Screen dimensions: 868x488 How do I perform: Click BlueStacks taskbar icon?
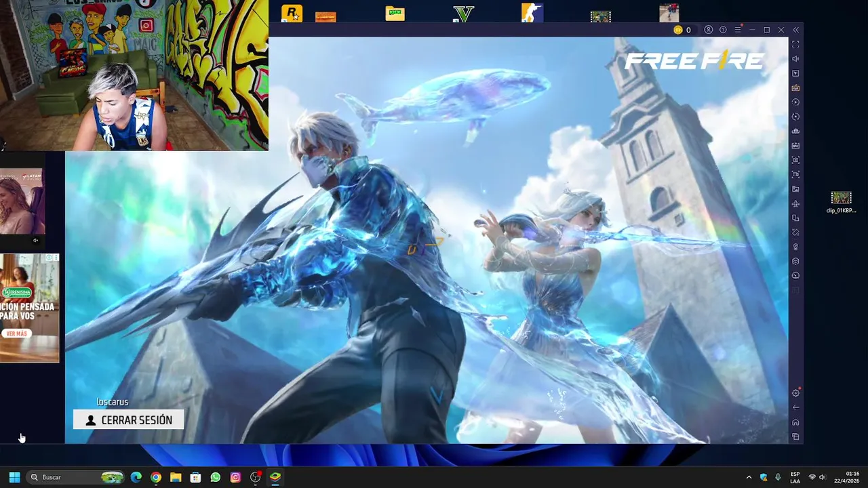(x=275, y=477)
